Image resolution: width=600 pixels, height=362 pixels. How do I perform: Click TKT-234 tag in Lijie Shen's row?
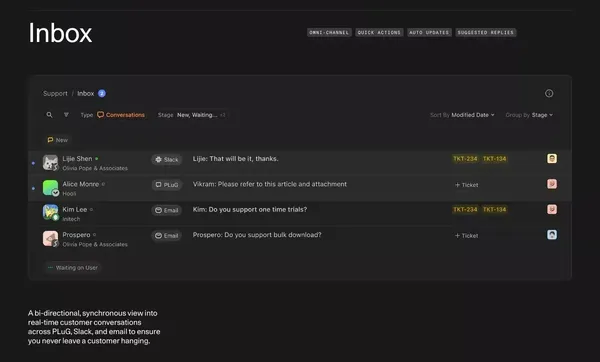pos(465,158)
